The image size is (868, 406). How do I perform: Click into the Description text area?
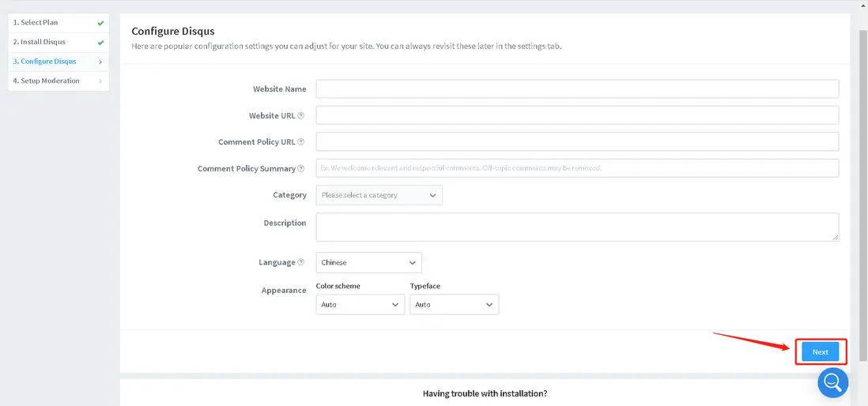(577, 227)
